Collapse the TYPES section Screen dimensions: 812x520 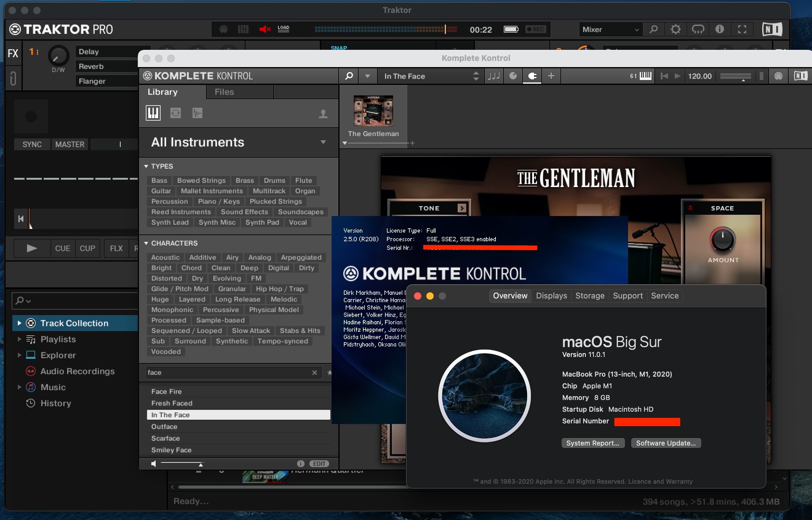pos(146,166)
